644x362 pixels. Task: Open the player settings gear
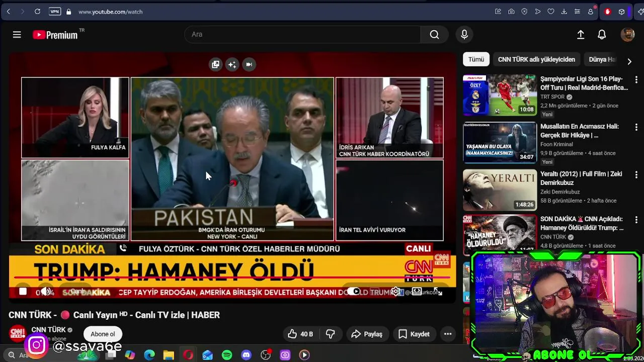(x=397, y=292)
